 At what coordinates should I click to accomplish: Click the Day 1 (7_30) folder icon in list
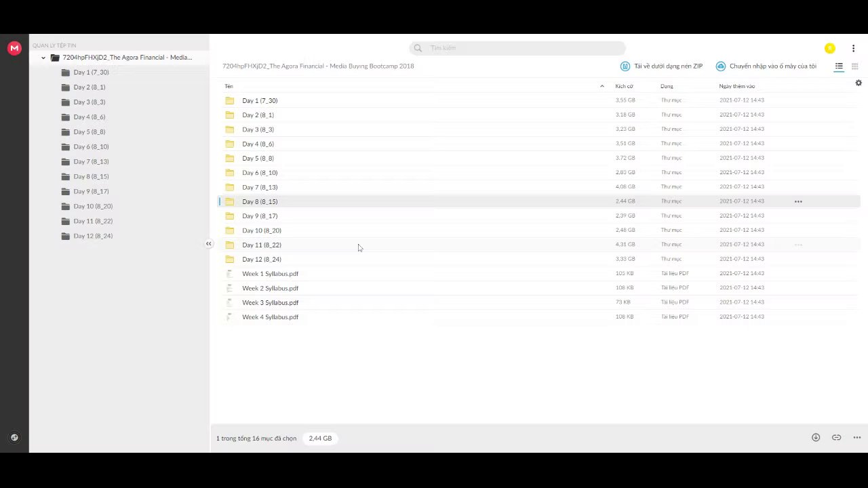[x=229, y=100]
